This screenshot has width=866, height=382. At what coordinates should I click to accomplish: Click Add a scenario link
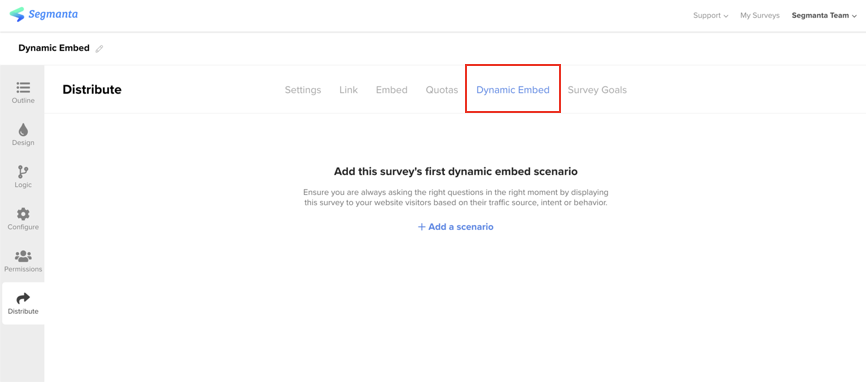coord(456,227)
